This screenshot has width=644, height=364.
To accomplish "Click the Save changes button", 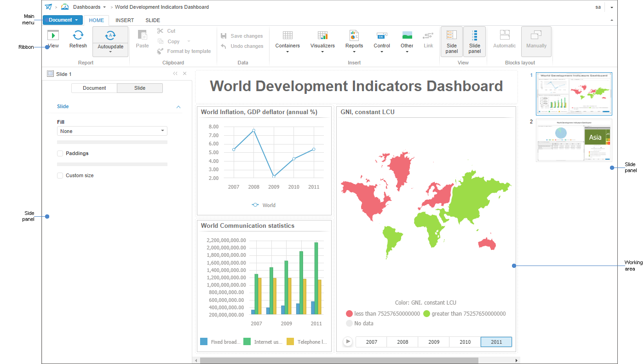I will tap(243, 36).
